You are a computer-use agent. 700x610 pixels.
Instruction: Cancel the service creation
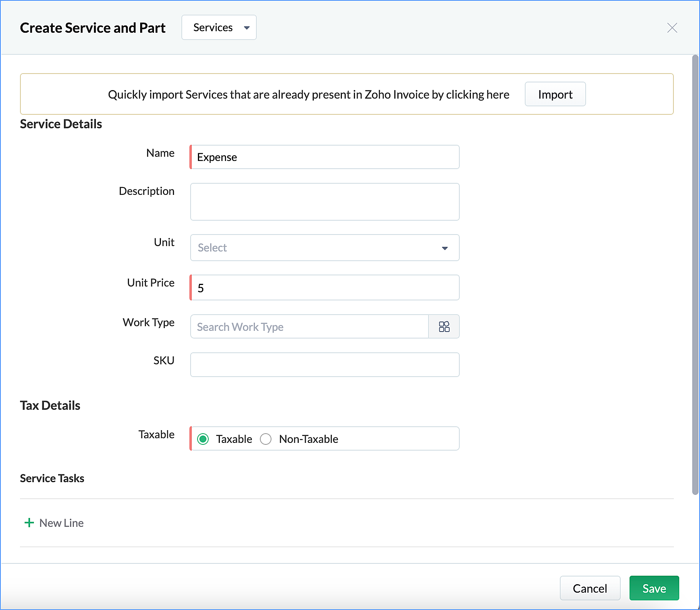pyautogui.click(x=589, y=588)
